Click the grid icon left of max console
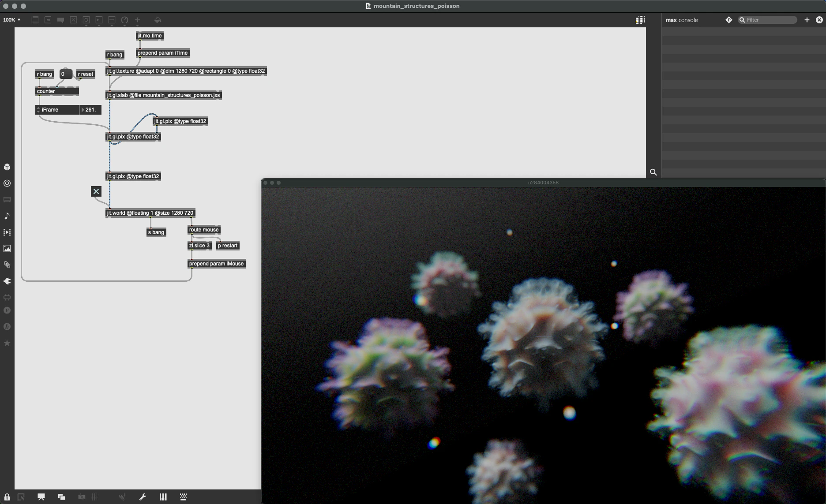 [640, 20]
